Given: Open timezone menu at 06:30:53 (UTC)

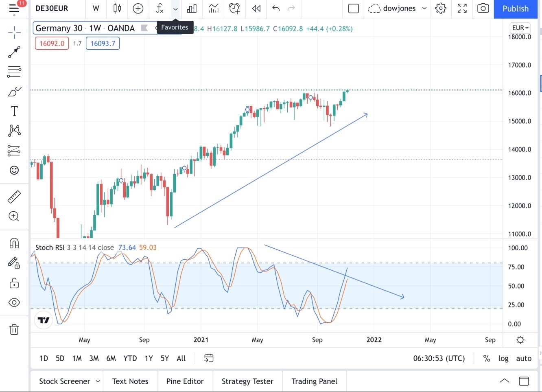Looking at the screenshot, I should click(x=439, y=358).
